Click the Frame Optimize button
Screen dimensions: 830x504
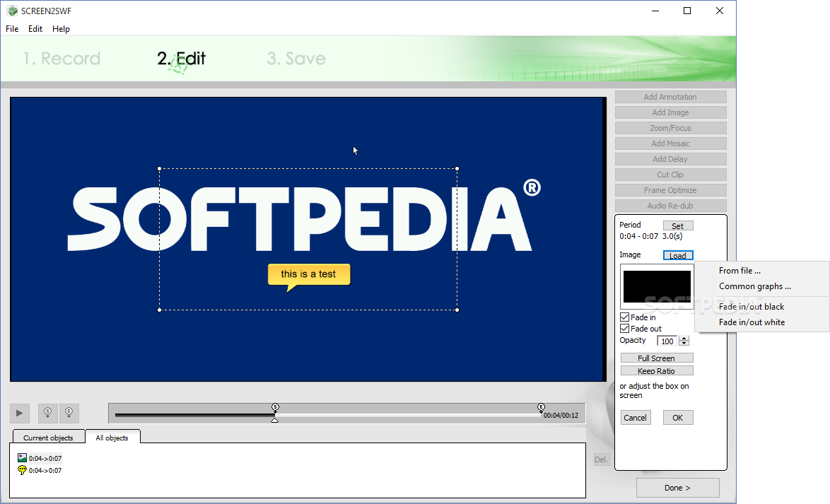(670, 190)
